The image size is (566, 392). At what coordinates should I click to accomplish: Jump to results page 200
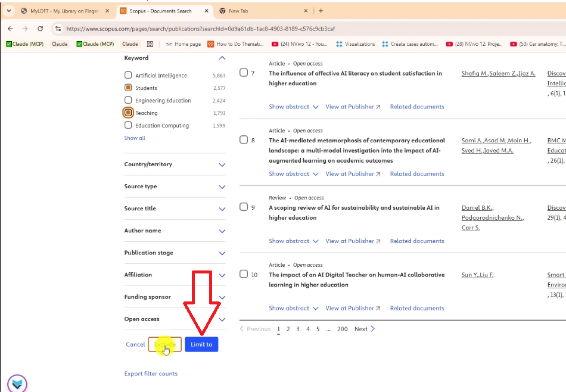(x=342, y=329)
